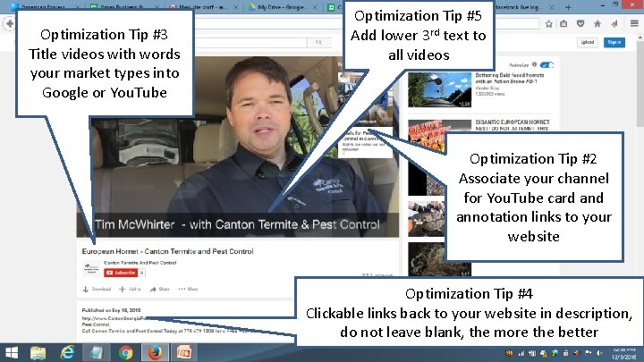Image resolution: width=644 pixels, height=362 pixels.
Task: Click the Canton Termite channel avatar
Action: [x=91, y=269]
